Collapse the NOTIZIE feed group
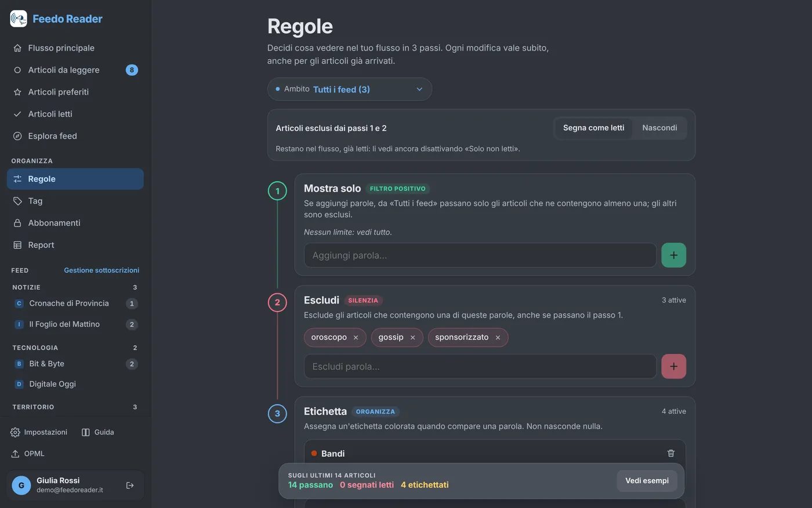Image resolution: width=812 pixels, height=508 pixels. pos(75,287)
